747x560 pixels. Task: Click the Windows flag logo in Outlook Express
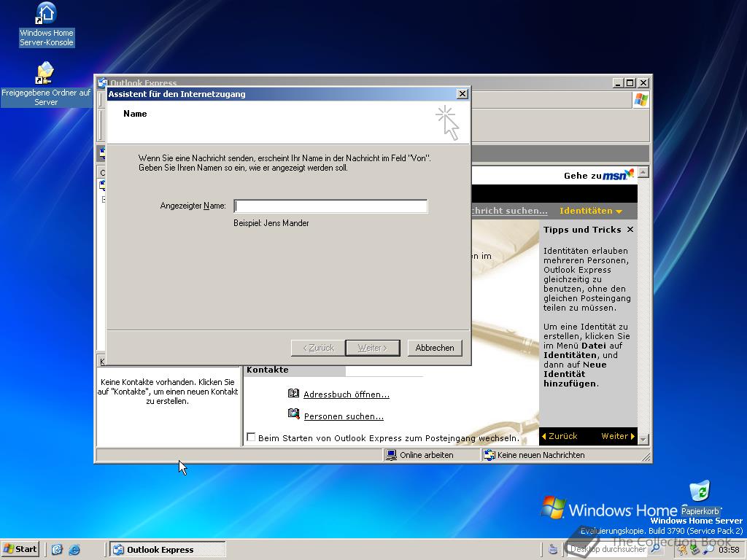tap(640, 100)
